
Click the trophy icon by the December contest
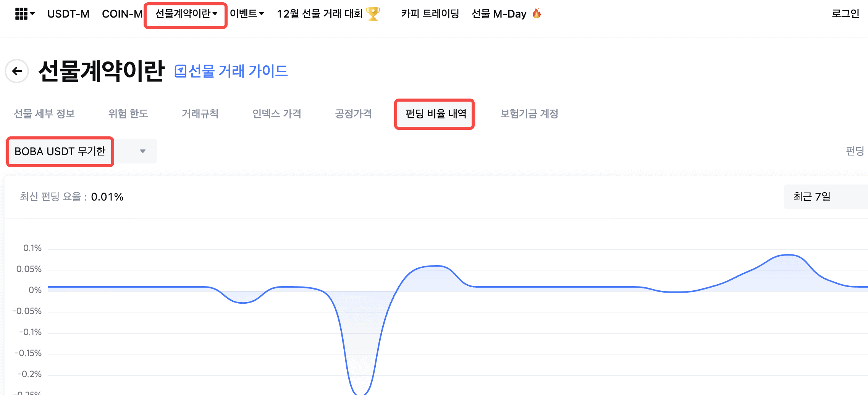(373, 14)
